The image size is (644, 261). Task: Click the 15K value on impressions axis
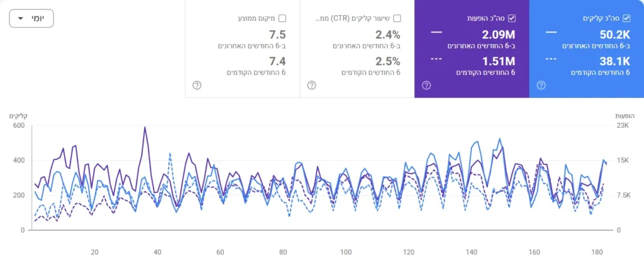(623, 161)
